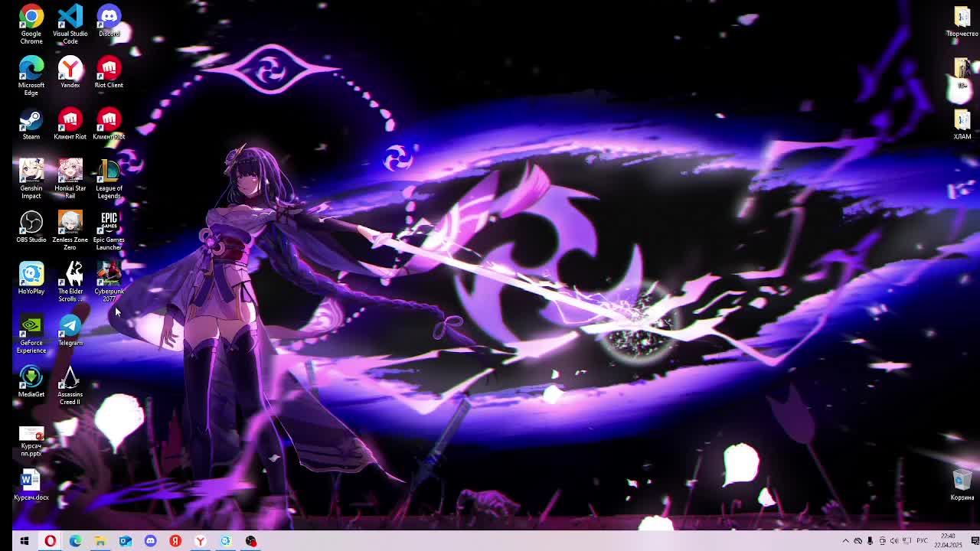This screenshot has height=551, width=980.
Task: Select The Elder Scrolls desktop shortcut
Action: (x=70, y=281)
